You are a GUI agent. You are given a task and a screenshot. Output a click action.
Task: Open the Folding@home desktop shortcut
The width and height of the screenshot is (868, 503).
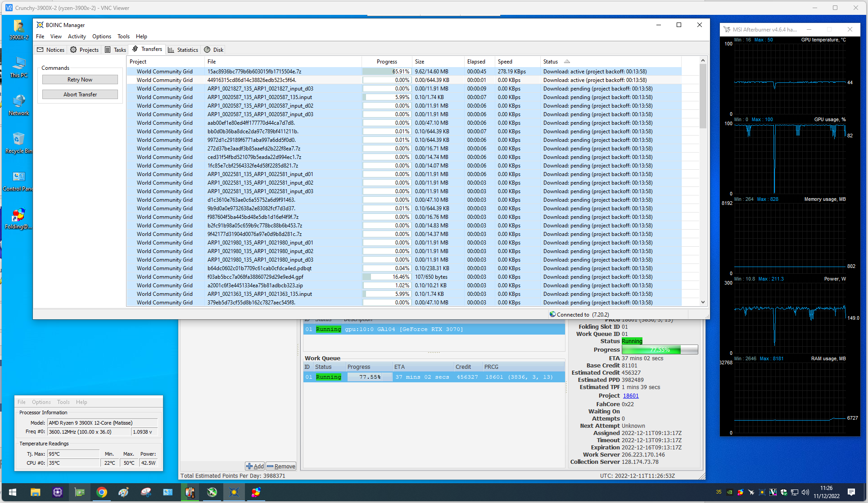(x=18, y=219)
